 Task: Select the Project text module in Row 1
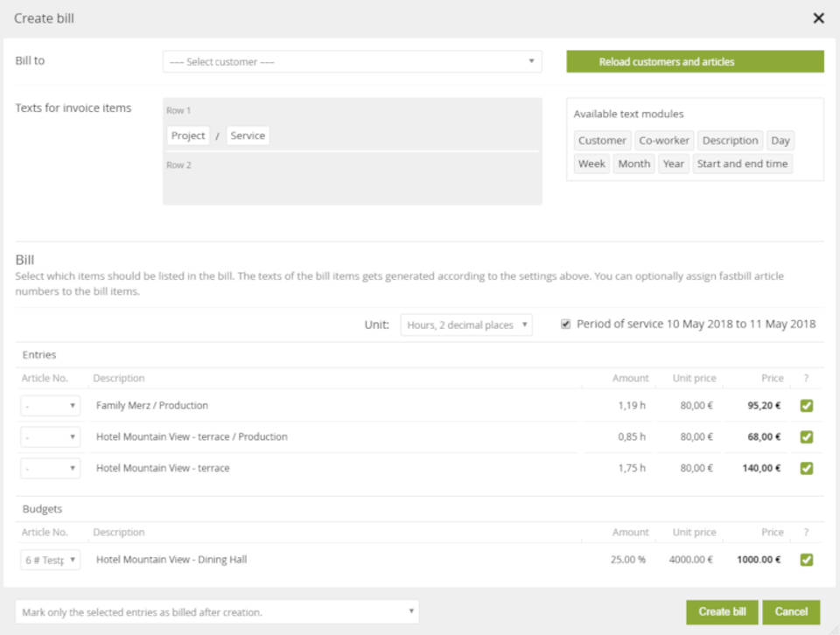click(188, 136)
